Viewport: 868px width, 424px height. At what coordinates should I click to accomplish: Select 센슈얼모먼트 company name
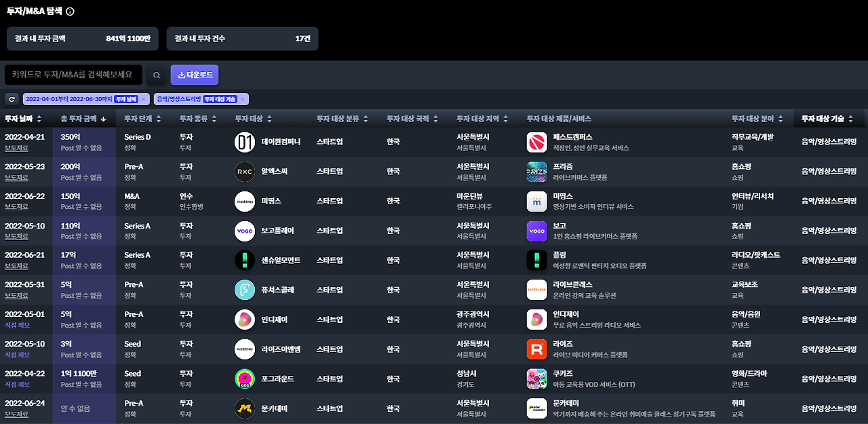tap(281, 261)
